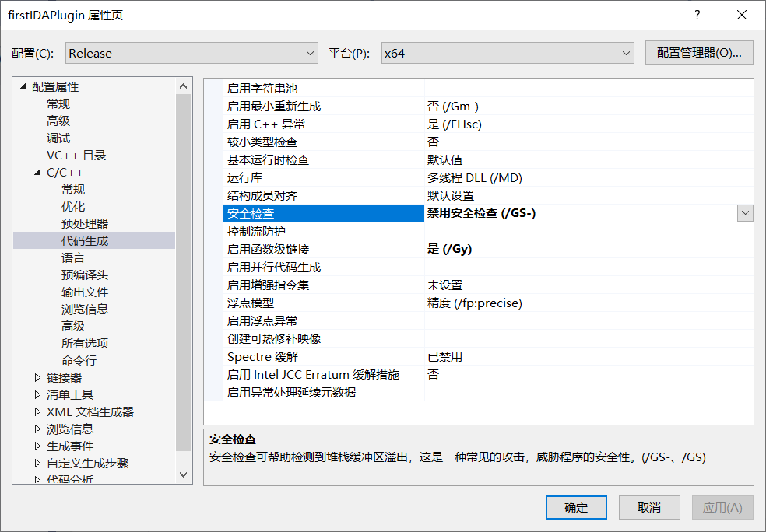Screen dimensions: 766x532
Task: Expand the 链接器 tree node
Action: point(37,377)
